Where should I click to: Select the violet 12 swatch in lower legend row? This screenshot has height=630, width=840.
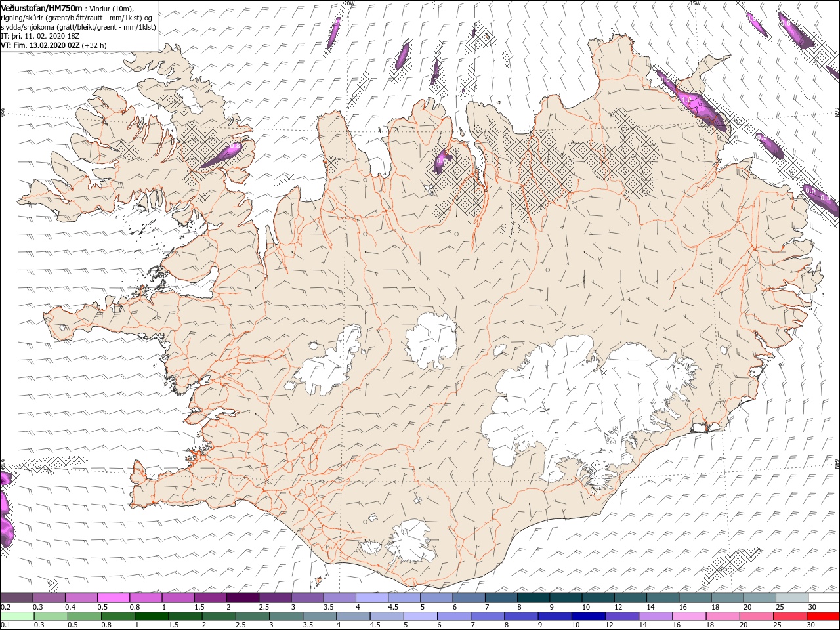tap(621, 616)
